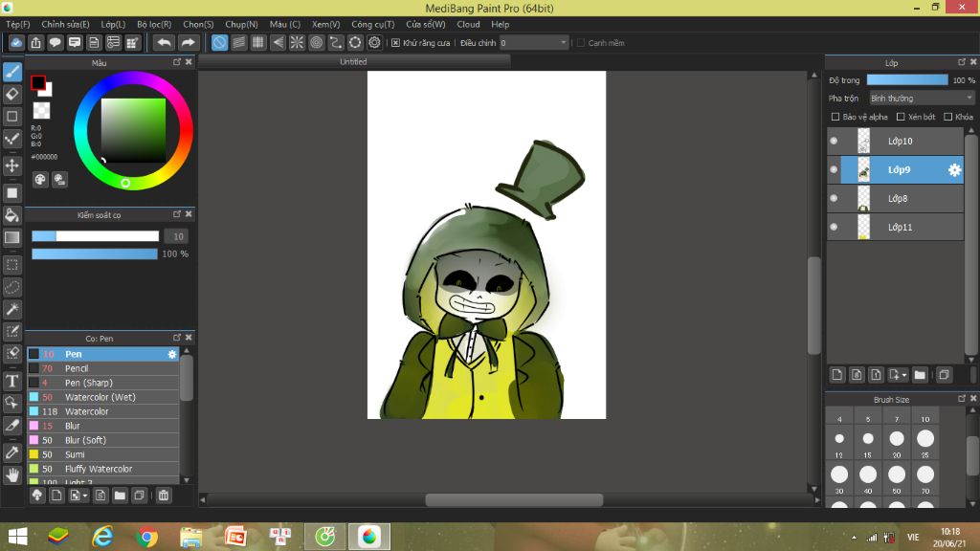
Task: Open the Tệp(F) menu
Action: point(18,24)
